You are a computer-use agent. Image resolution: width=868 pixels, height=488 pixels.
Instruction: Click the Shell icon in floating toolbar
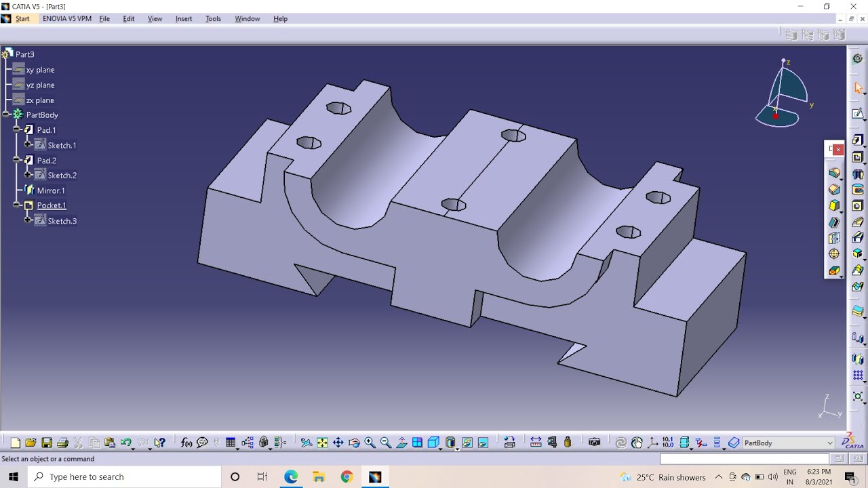[834, 222]
